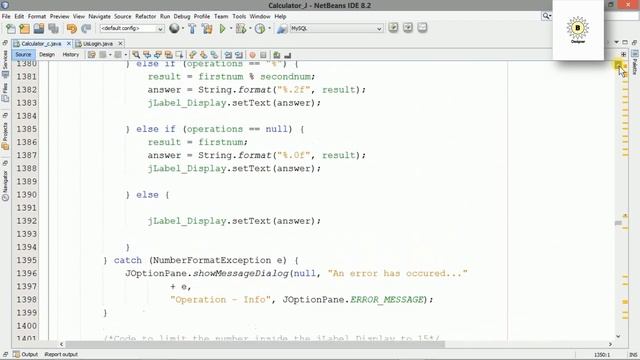Image resolution: width=640 pixels, height=360 pixels.
Task: Open the Services side panel
Action: [5, 63]
